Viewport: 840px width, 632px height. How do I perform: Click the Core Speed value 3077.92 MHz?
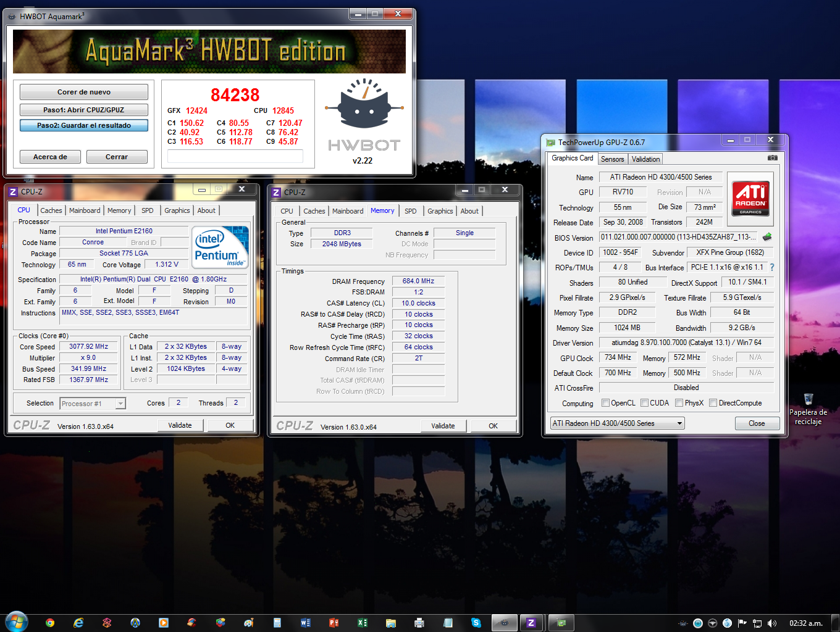[88, 347]
